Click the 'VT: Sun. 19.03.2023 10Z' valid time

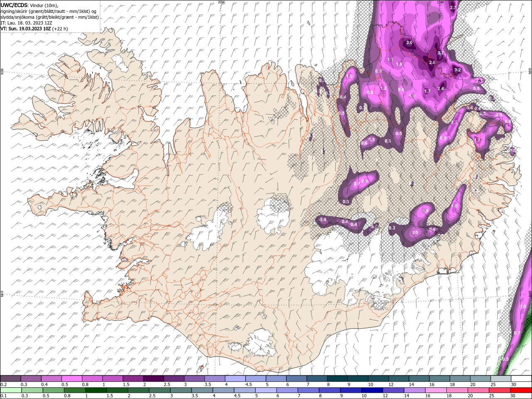25,29
